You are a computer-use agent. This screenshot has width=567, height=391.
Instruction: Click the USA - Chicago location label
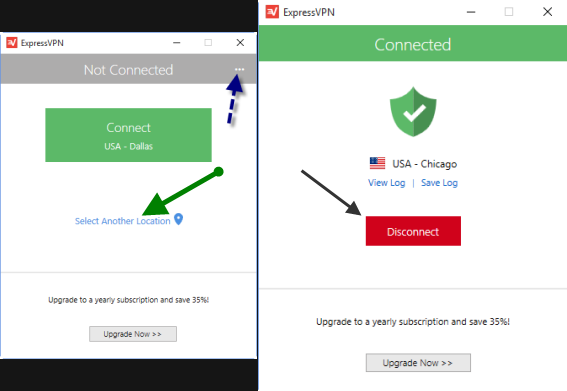coord(425,164)
